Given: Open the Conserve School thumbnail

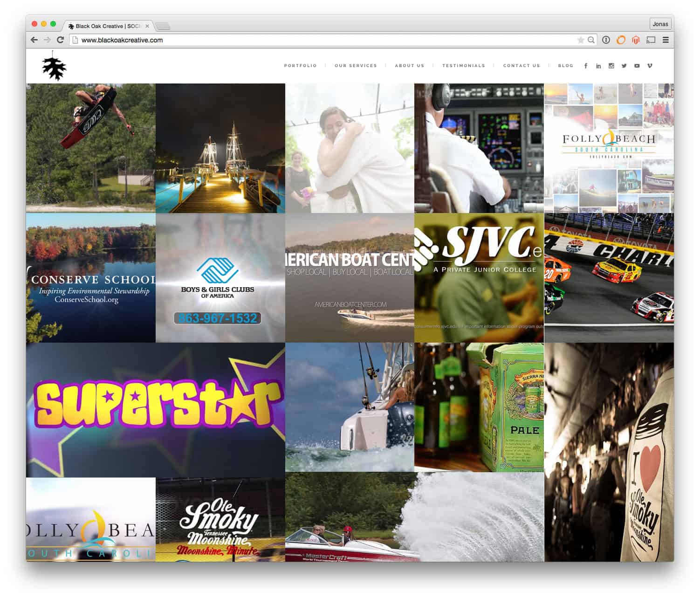Looking at the screenshot, I should click(x=91, y=278).
